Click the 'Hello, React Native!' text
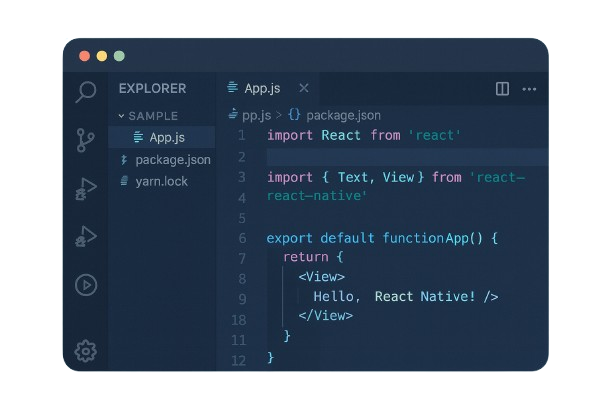 pos(394,297)
